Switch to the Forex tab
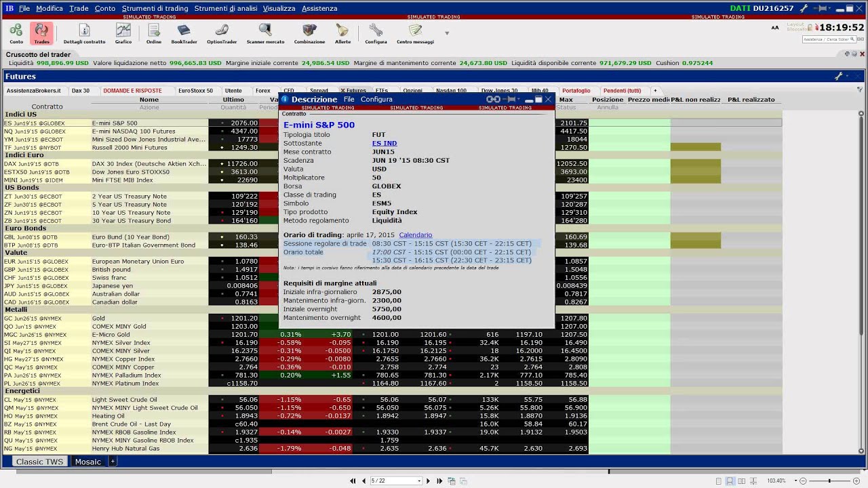 262,90
